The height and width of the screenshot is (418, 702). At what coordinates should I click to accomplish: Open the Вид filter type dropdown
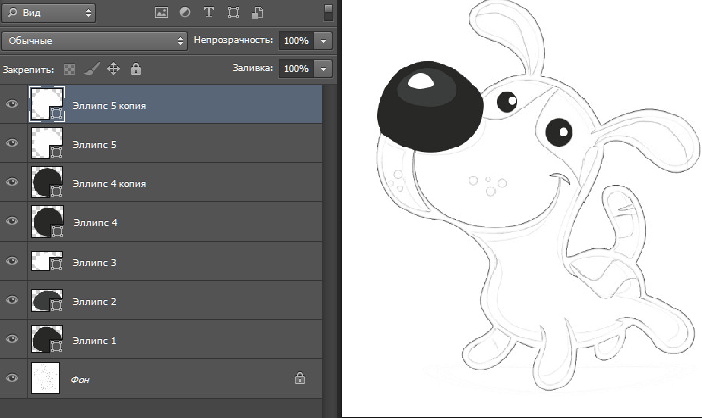(x=49, y=14)
